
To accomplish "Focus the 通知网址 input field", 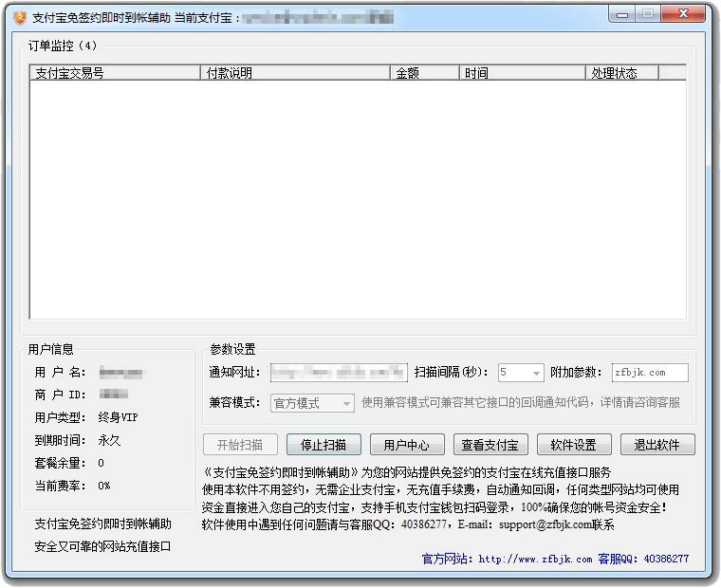I will [x=339, y=373].
